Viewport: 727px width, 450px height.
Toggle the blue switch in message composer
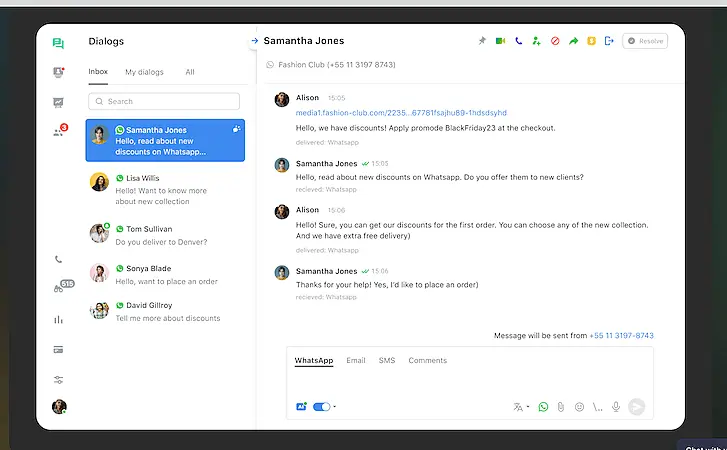click(321, 406)
